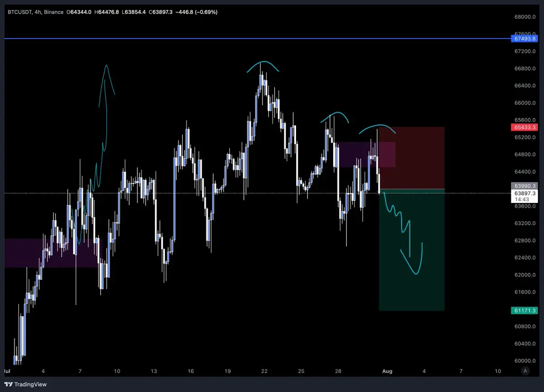Click the red 65433.3 stop price label
The height and width of the screenshot is (392, 544).
tap(525, 127)
